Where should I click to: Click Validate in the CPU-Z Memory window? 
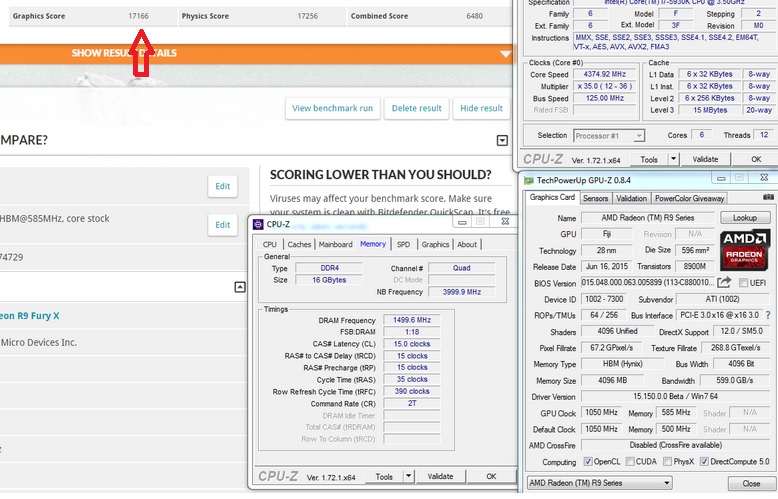tap(441, 476)
